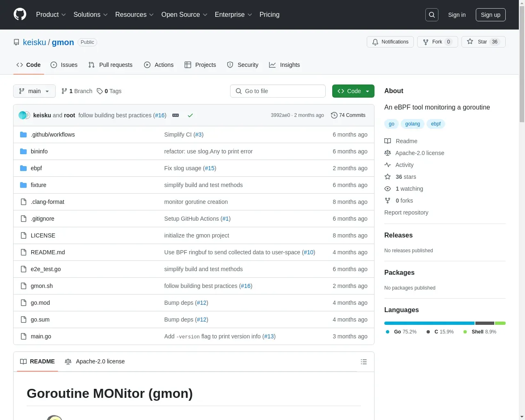Click the Sign in link
Screen dimensions: 525x420
pos(457,15)
